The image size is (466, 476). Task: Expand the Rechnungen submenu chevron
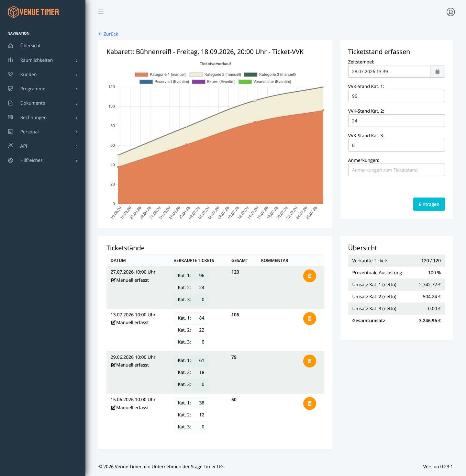[x=77, y=118]
